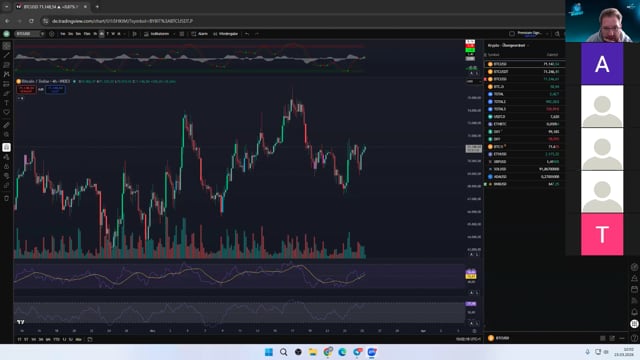640x360 pixels.
Task: Select the zoom-in tool
Action: click(x=7, y=134)
